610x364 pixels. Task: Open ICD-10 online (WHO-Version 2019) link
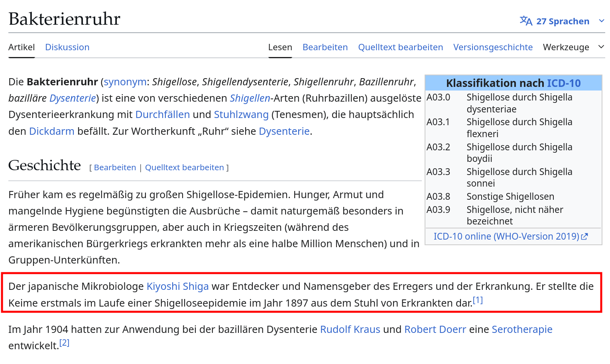(506, 236)
